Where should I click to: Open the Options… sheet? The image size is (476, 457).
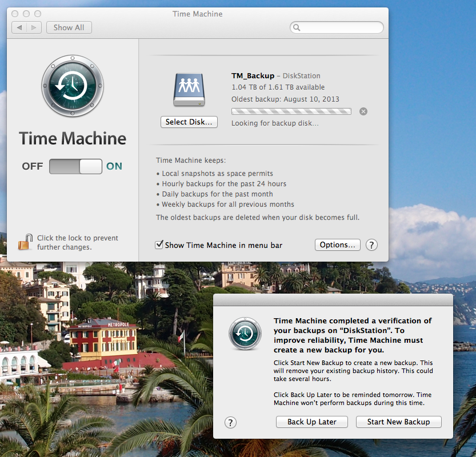click(337, 245)
